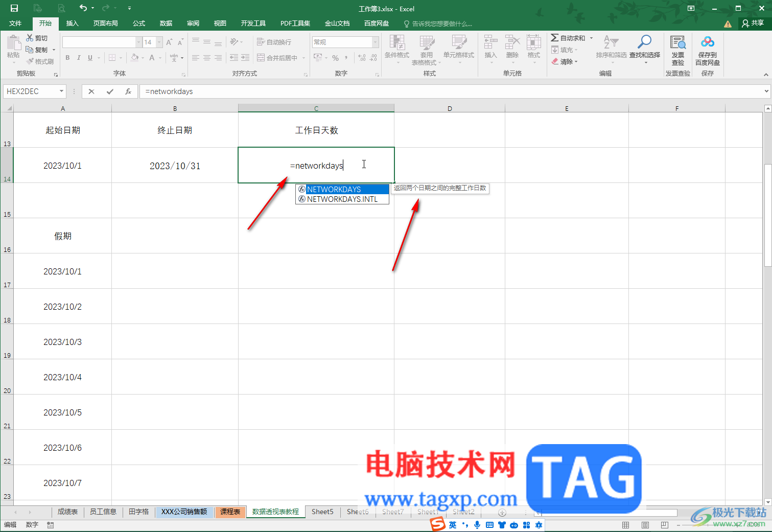The image size is (772, 532).
Task: Open the Fill (填充) dropdown
Action: coord(565,50)
